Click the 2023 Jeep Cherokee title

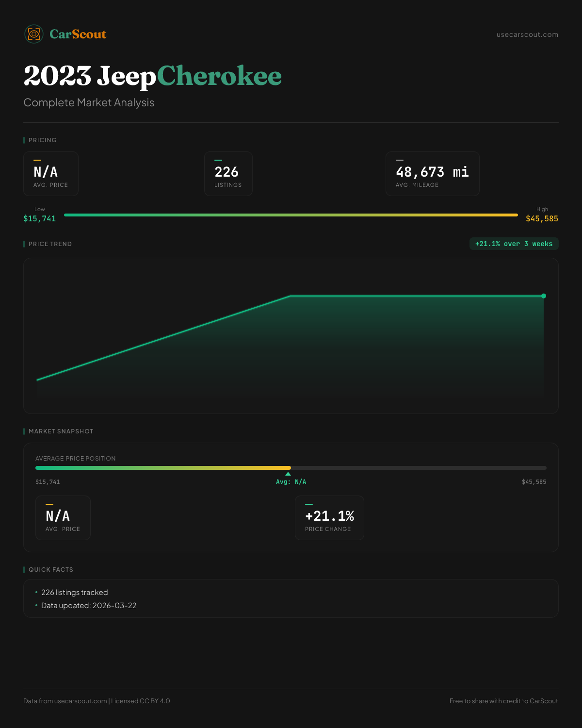pyautogui.click(x=153, y=76)
